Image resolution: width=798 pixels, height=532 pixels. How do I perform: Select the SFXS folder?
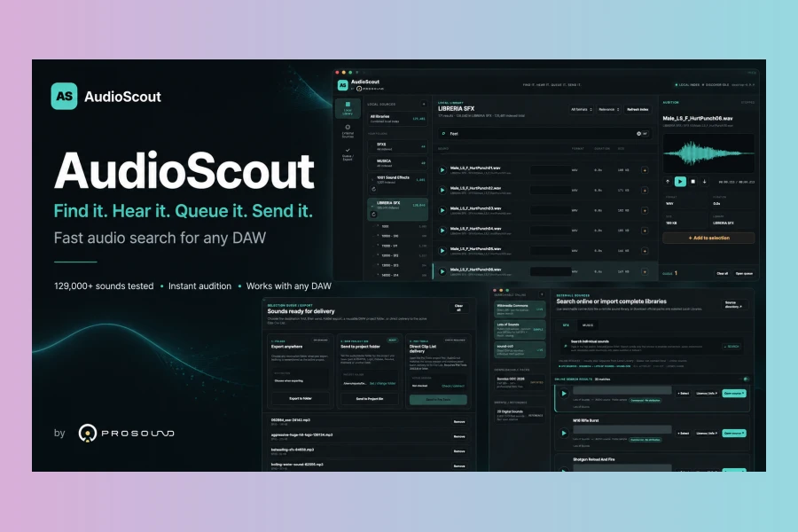(397, 146)
